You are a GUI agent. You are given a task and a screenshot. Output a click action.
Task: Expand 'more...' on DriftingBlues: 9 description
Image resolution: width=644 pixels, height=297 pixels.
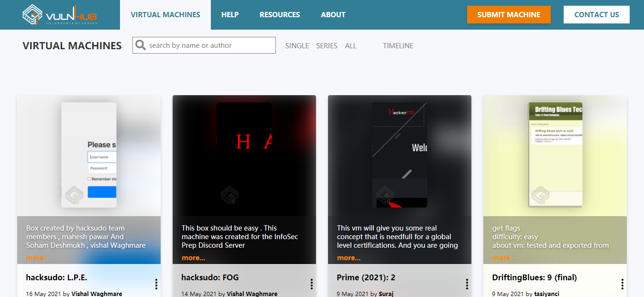(x=504, y=258)
